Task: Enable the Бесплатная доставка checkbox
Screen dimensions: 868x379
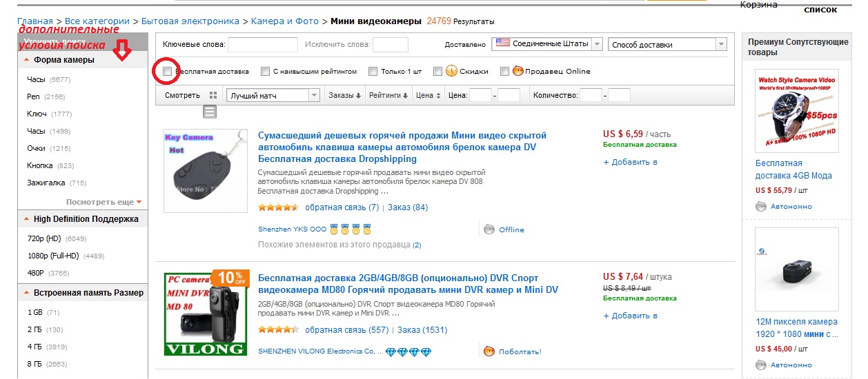Action: click(x=167, y=71)
